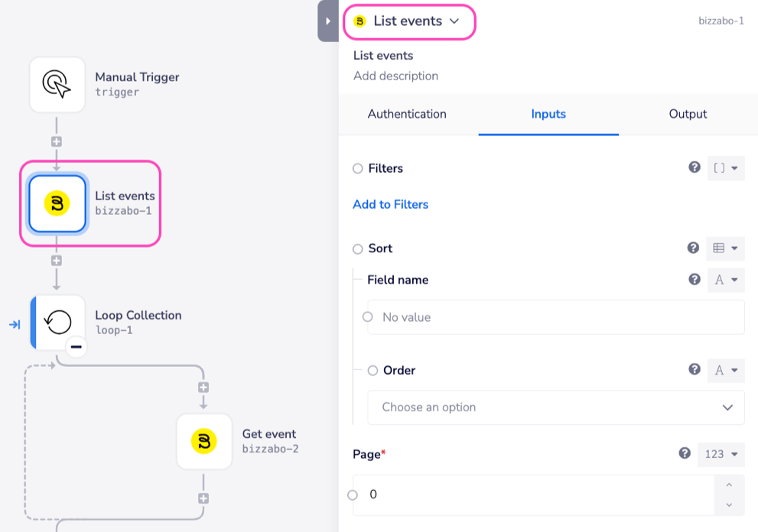
Task: Click the Loop Collection node icon
Action: (x=58, y=323)
